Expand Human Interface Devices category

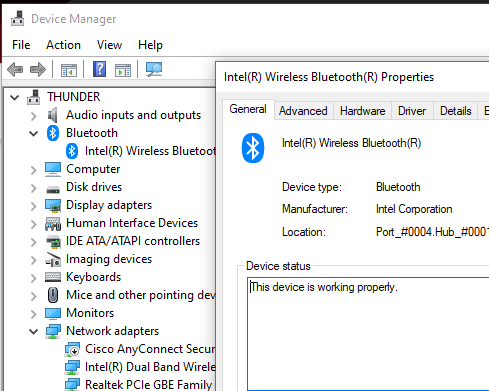33,224
